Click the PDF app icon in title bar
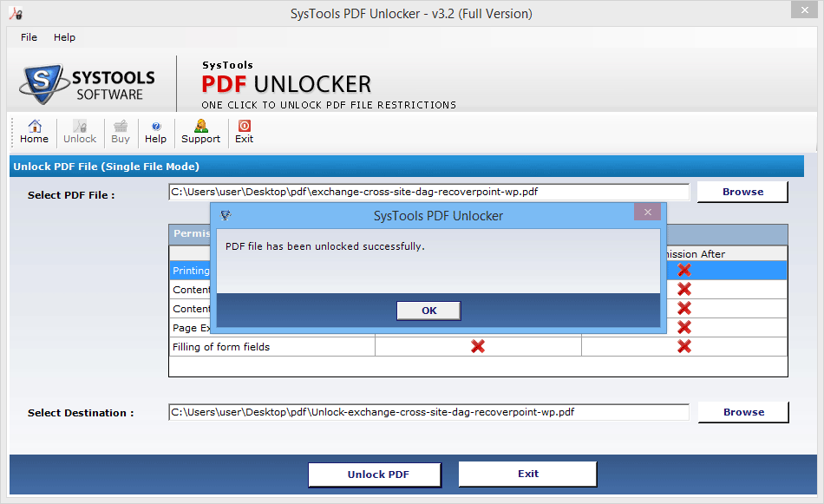824x504 pixels. pos(16,13)
